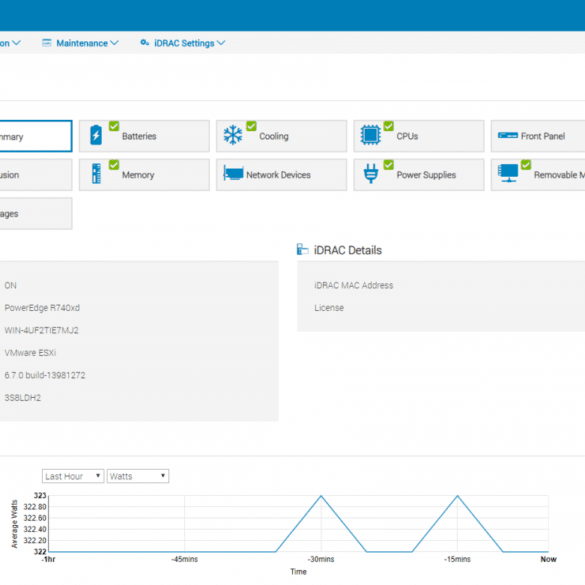
Task: Open the Intrusion card
Action: (36, 175)
